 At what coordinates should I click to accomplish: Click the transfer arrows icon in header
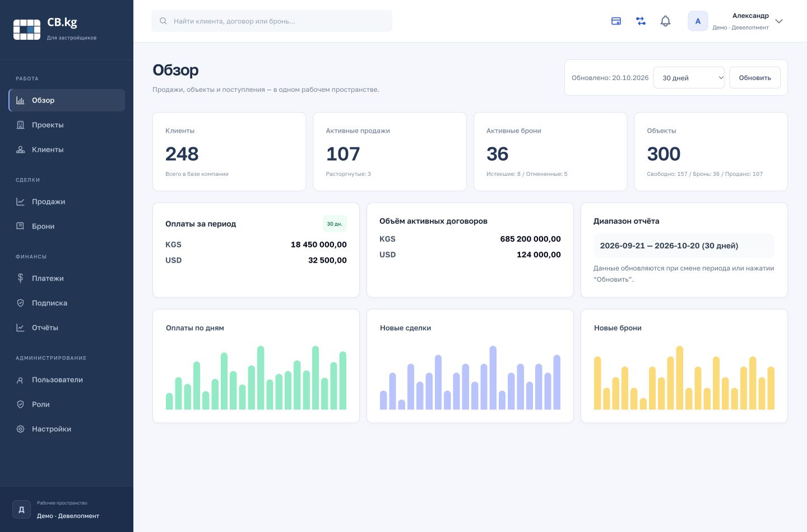[x=641, y=21]
